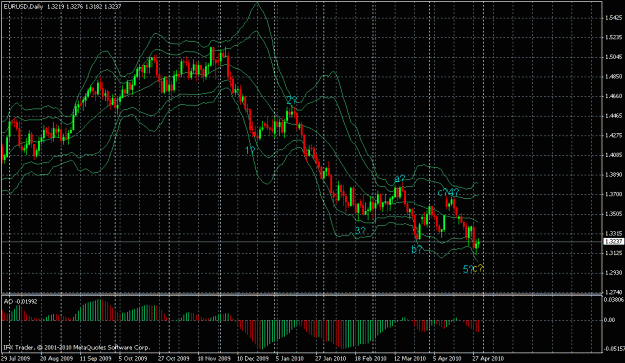This screenshot has width=625, height=363.
Task: Click the 5 Oct 2009 date label
Action: click(133, 359)
